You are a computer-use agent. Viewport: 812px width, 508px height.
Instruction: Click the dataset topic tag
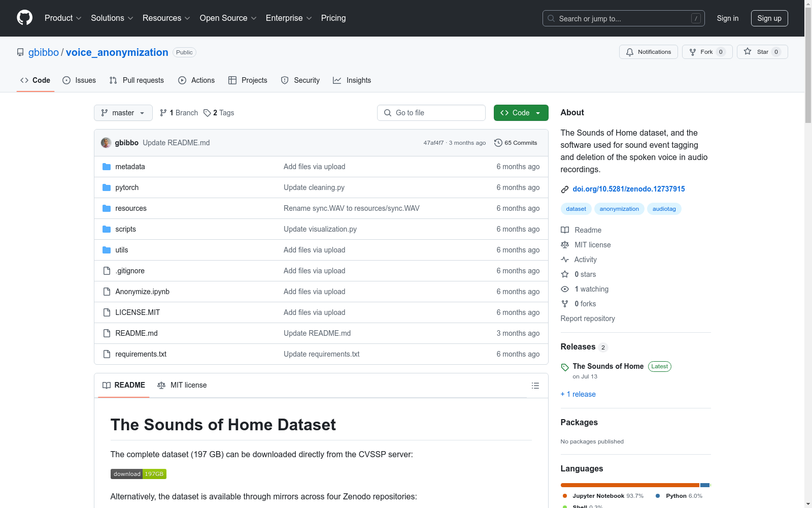(576, 209)
